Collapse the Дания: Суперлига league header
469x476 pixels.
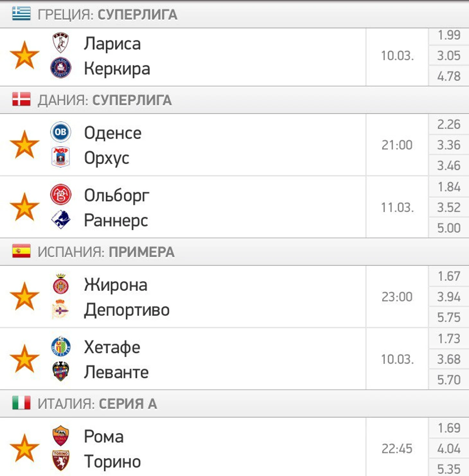click(x=234, y=100)
